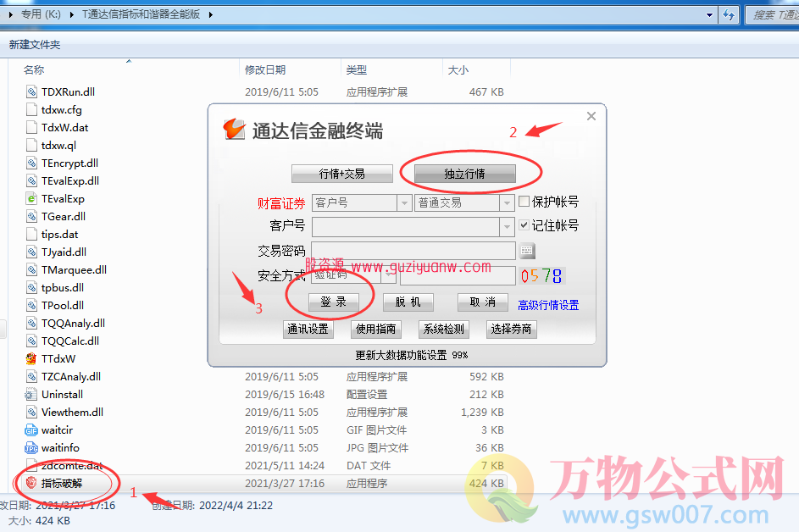This screenshot has height=532, width=799.
Task: Open 通讯设置 button
Action: click(x=308, y=330)
